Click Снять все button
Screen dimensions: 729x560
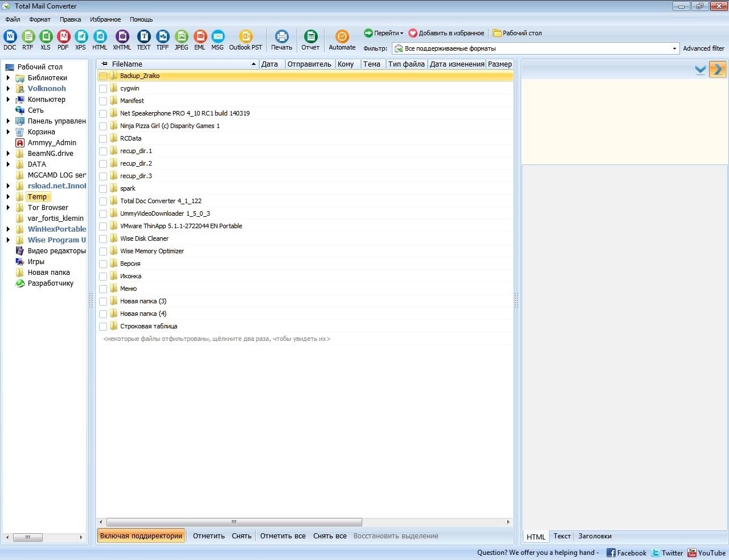tap(330, 536)
